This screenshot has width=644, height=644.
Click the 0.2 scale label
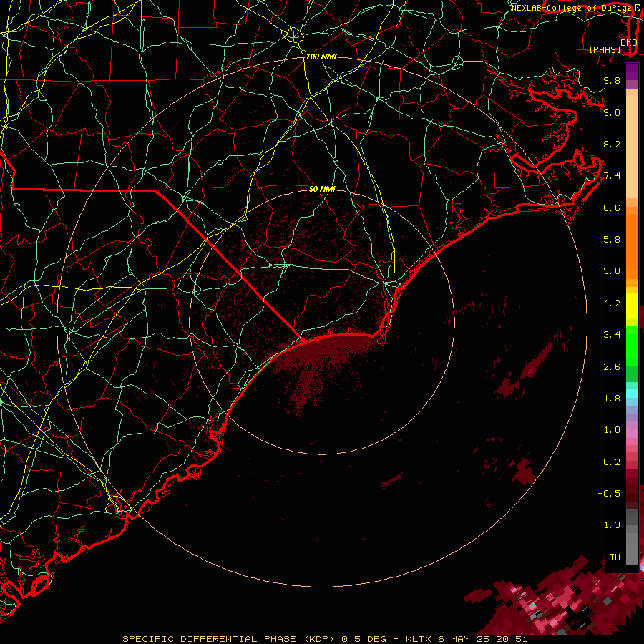point(612,462)
